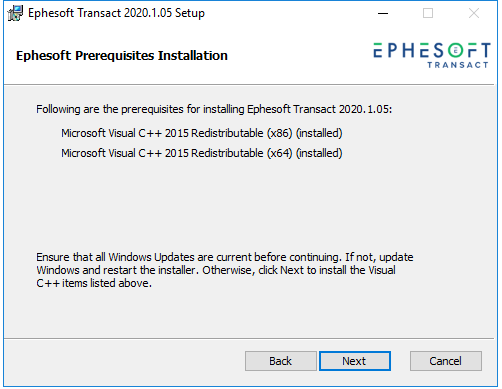Go Back to the previous step
This screenshot has height=389, width=502.
(280, 361)
